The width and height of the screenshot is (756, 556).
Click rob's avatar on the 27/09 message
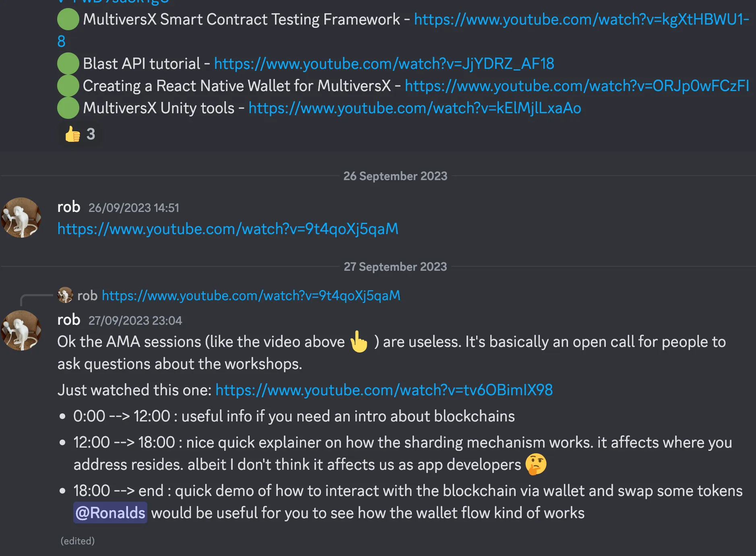click(21, 330)
